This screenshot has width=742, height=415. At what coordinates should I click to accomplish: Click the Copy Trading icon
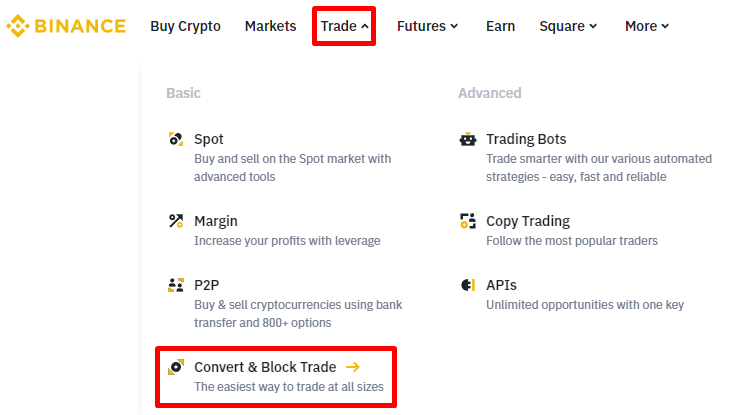(467, 221)
